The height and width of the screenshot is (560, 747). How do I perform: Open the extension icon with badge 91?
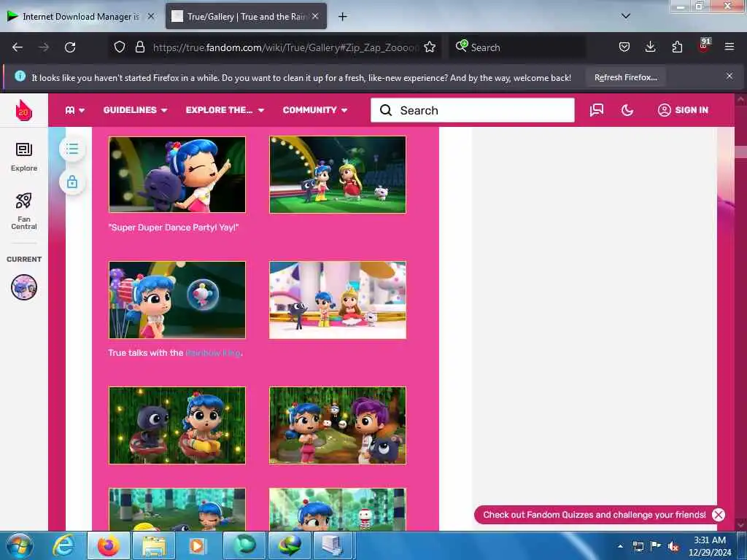pyautogui.click(x=704, y=46)
